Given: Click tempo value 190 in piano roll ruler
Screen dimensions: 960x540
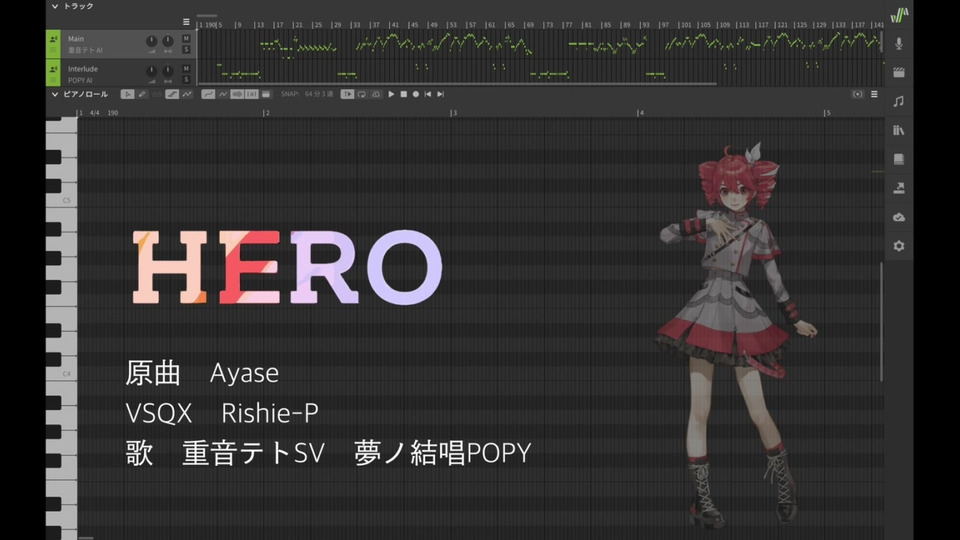Looking at the screenshot, I should 113,113.
